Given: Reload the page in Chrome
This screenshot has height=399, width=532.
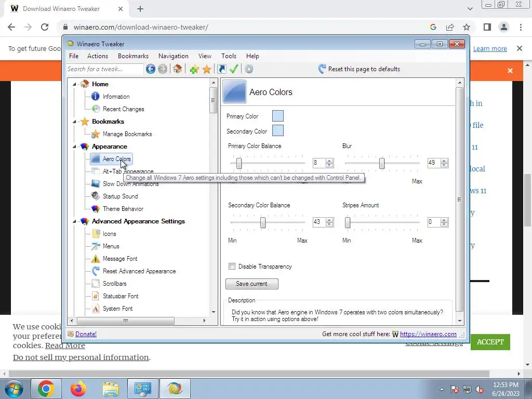Looking at the screenshot, I should 45,27.
